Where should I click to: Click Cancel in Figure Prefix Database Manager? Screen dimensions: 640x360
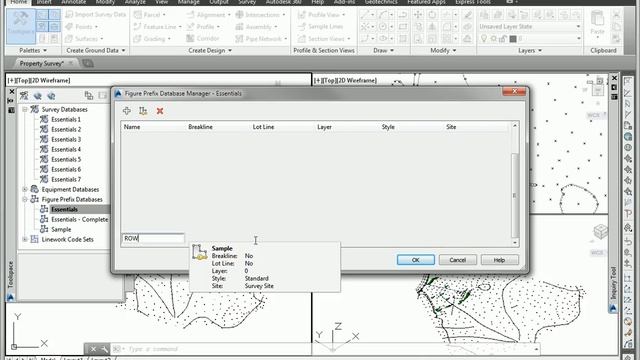(x=458, y=260)
